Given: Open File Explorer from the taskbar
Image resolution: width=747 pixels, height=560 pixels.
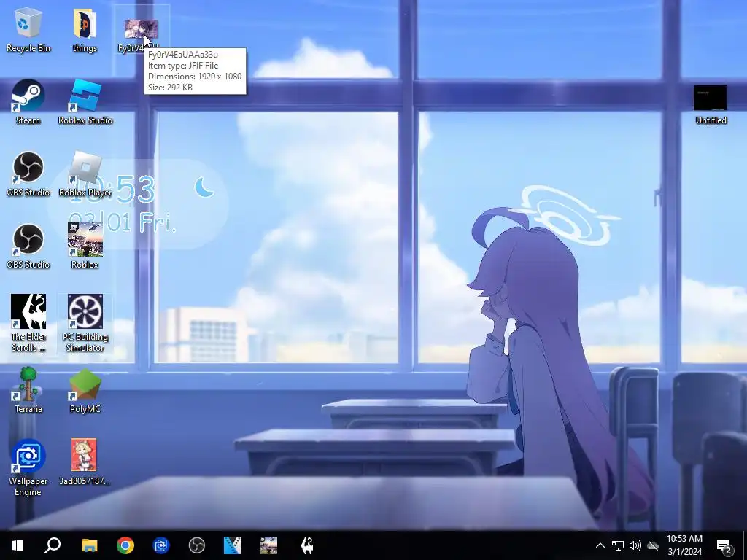Looking at the screenshot, I should point(89,545).
